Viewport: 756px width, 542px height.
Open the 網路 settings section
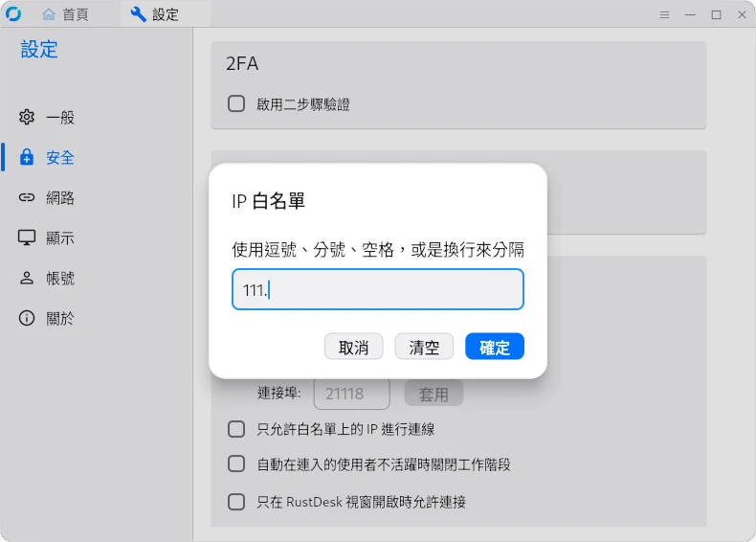point(60,198)
